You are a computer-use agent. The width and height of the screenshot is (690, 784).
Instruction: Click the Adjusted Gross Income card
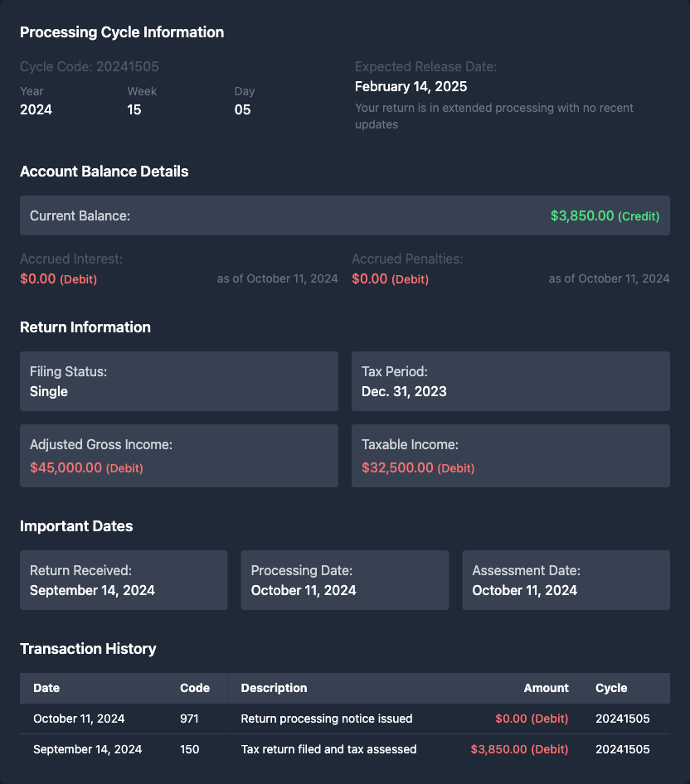point(178,456)
